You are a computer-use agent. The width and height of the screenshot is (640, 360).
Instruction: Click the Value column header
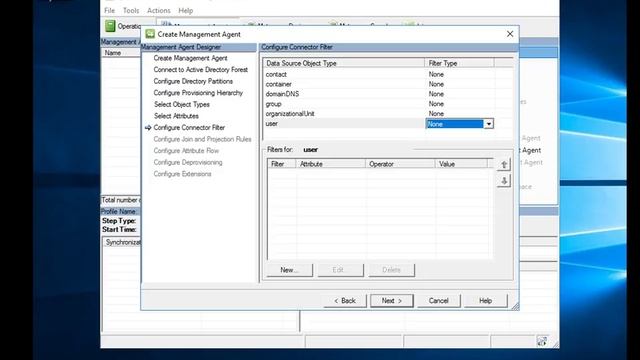[x=461, y=164]
